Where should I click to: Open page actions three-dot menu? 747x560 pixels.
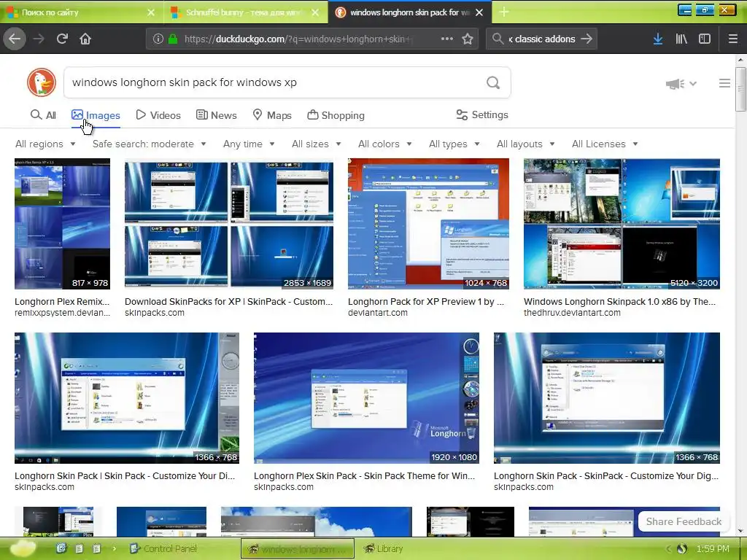point(447,39)
